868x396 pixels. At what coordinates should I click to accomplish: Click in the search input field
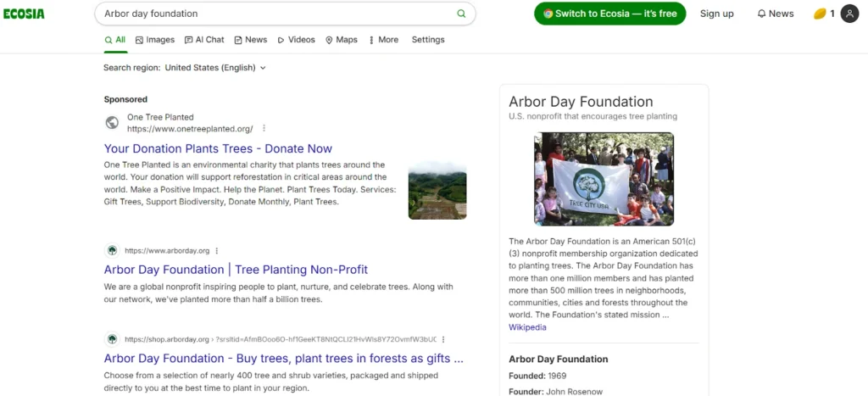[271, 14]
